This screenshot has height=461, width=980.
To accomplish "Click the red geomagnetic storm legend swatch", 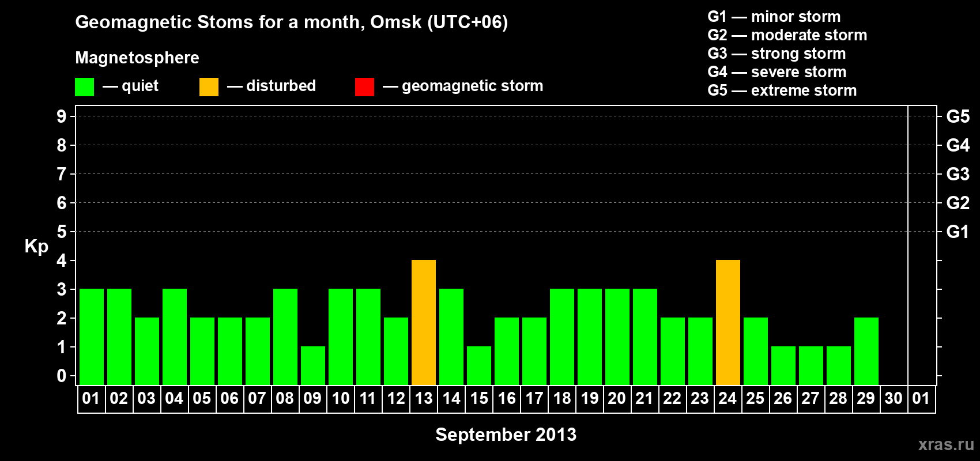I will (364, 87).
